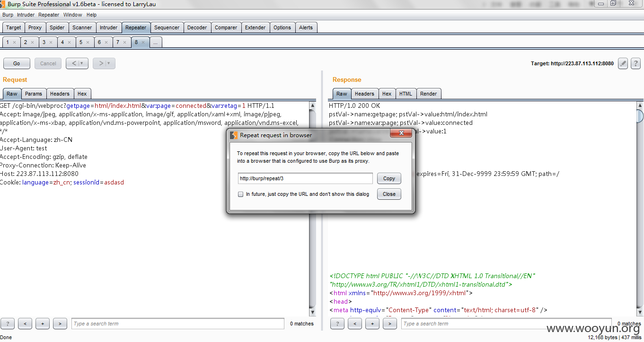Switch to the Target tab
This screenshot has height=342, width=644.
click(x=13, y=27)
